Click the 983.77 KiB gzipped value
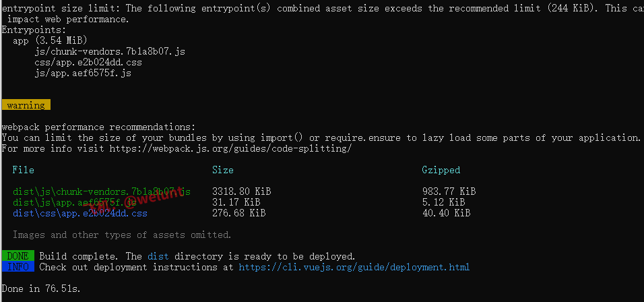This screenshot has height=302, width=644. [x=449, y=191]
